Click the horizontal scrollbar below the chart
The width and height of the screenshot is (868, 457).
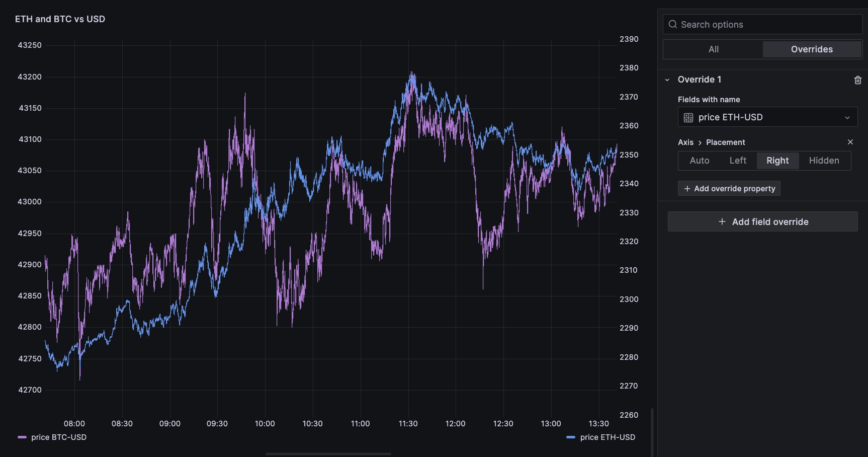pos(328,454)
